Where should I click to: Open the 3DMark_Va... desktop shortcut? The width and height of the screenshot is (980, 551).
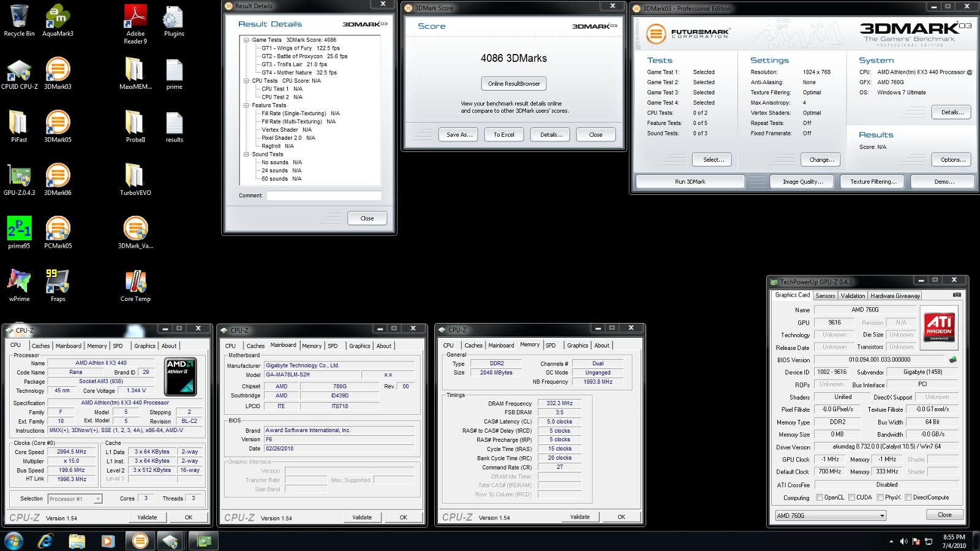(x=135, y=233)
